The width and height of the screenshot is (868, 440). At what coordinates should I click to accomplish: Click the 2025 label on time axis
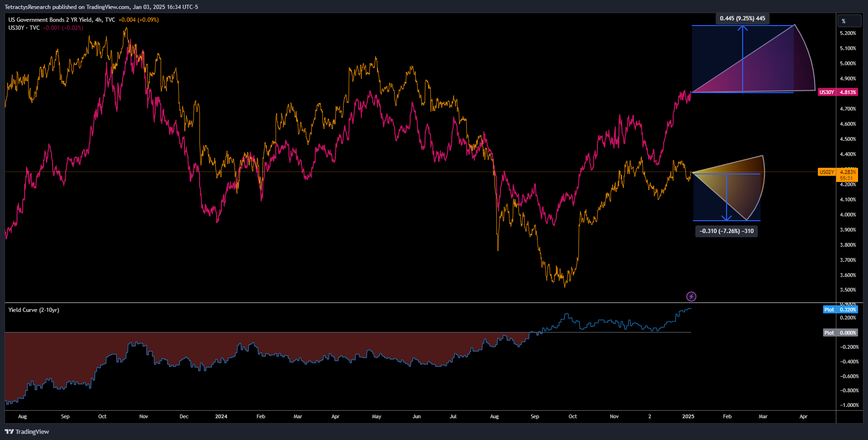click(688, 416)
